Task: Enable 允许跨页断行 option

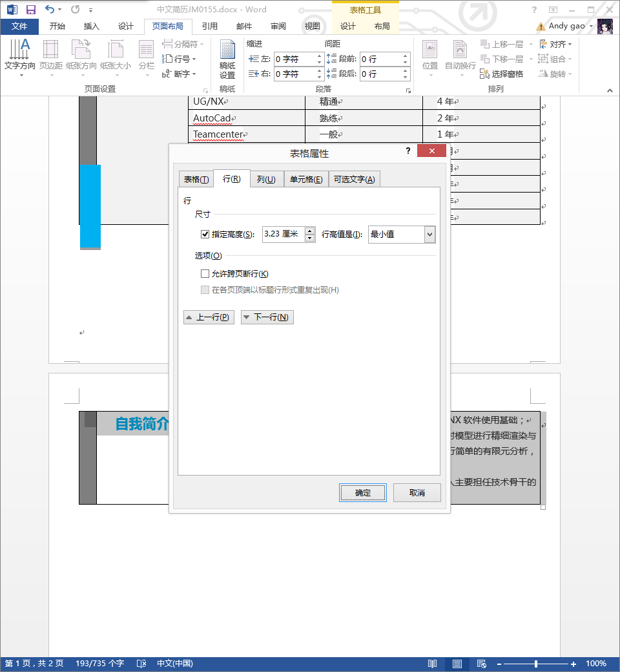Action: pos(205,273)
